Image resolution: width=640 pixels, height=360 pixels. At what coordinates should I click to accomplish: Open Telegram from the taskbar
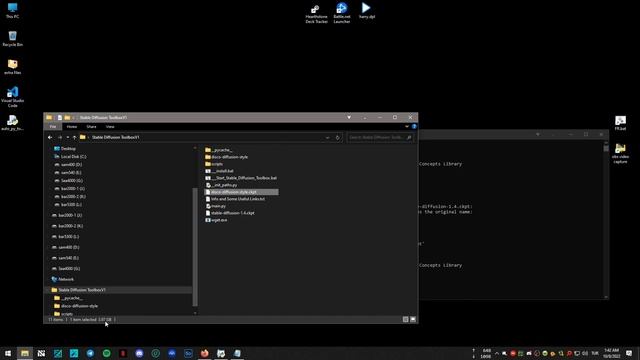pos(90,353)
